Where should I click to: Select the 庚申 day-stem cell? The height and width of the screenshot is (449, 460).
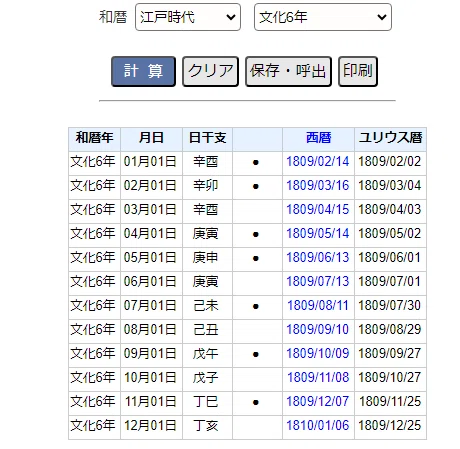point(207,258)
